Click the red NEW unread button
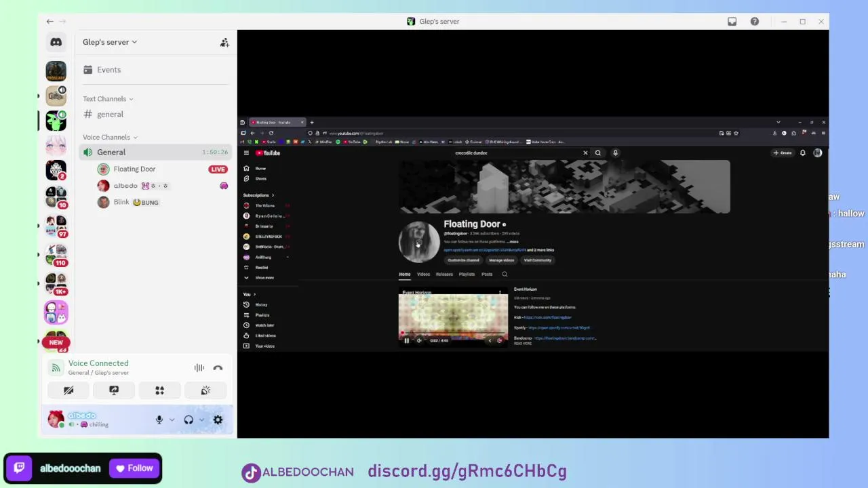This screenshot has height=488, width=868. [x=56, y=343]
